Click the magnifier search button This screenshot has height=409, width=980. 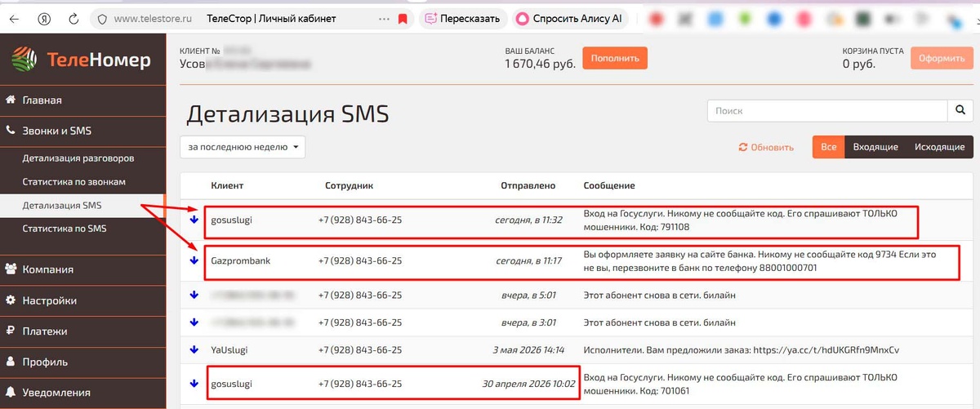click(960, 110)
